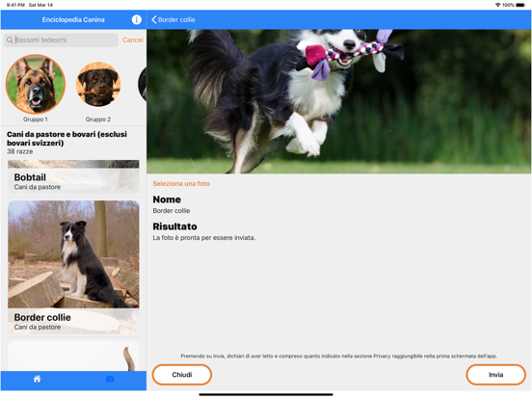Click 'Cani da pastore e bovari' heading

point(66,139)
